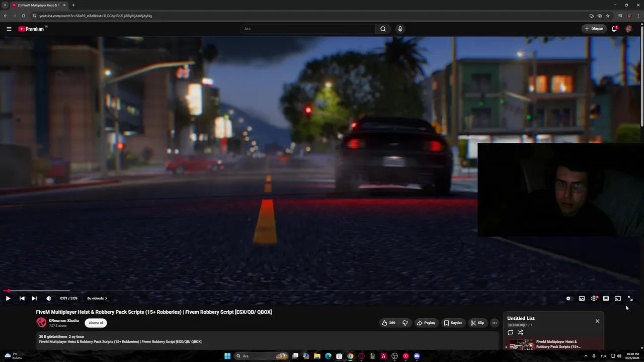
Task: Click the Klip clip button
Action: [x=477, y=323]
